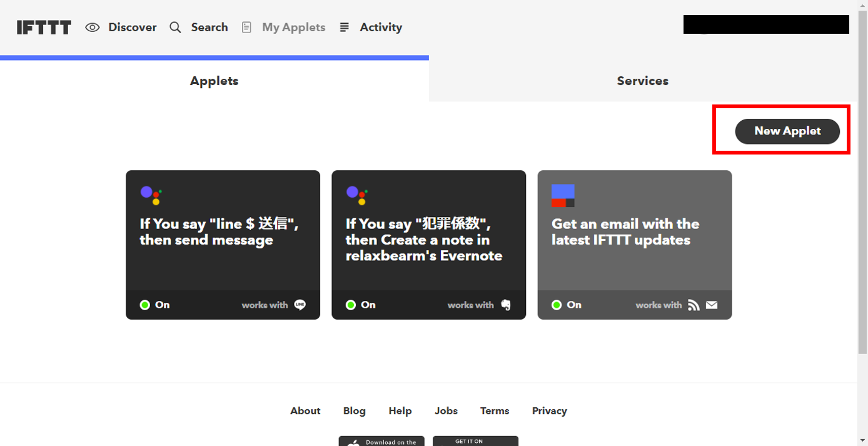Click the Discover eye icon
This screenshot has height=446, width=868.
(93, 28)
